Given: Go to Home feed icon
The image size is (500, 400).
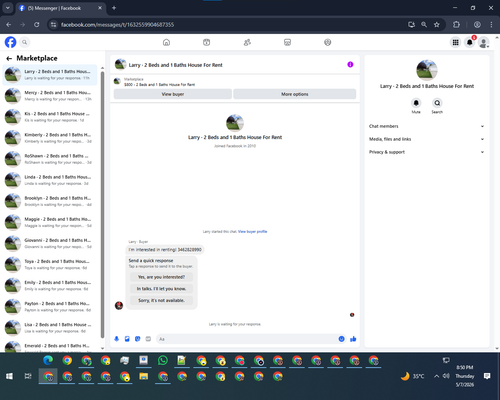Looking at the screenshot, I should (x=166, y=42).
